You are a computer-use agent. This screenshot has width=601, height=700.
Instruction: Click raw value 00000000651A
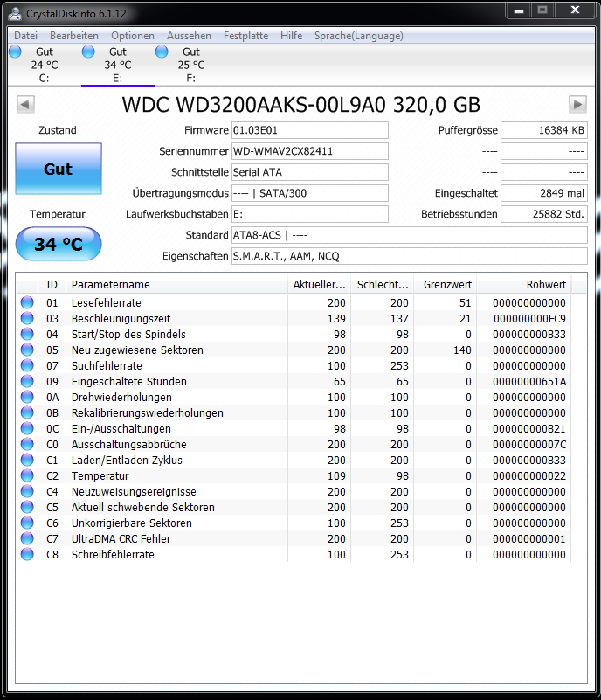coord(529,381)
